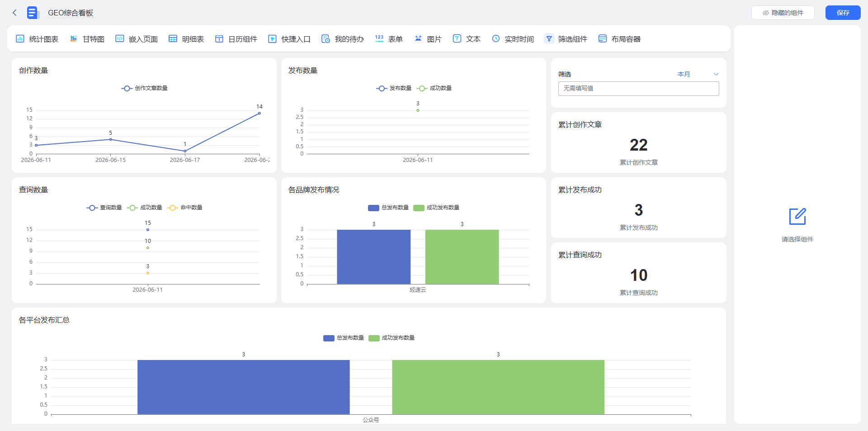Add the 嵌入页面 embed component
Screen dimensions: 868x431
point(137,39)
